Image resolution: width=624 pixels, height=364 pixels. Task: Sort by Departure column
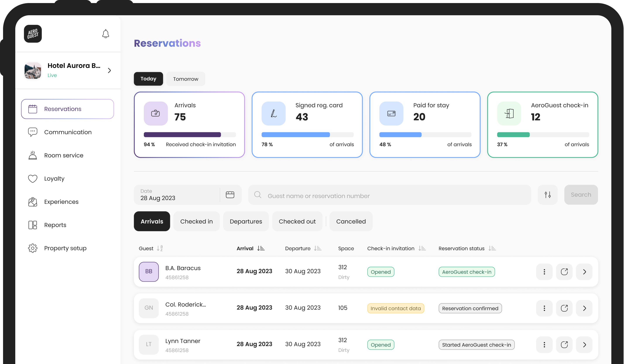click(318, 248)
